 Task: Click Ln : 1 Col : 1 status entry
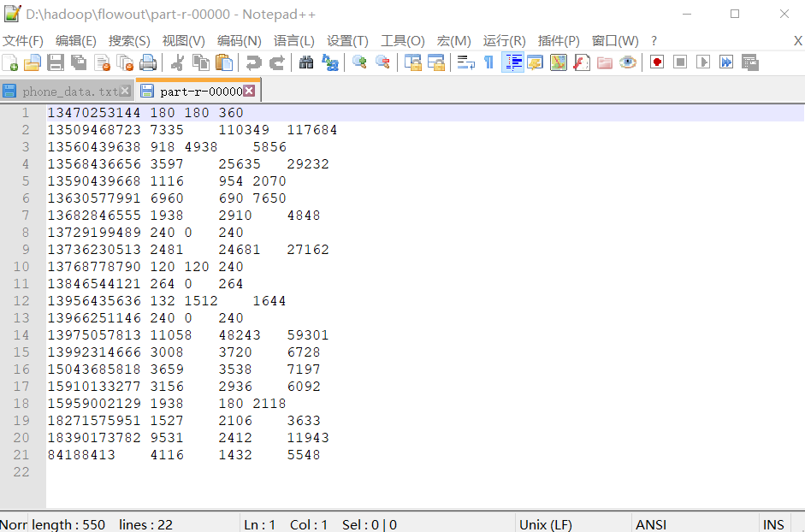[x=286, y=524]
